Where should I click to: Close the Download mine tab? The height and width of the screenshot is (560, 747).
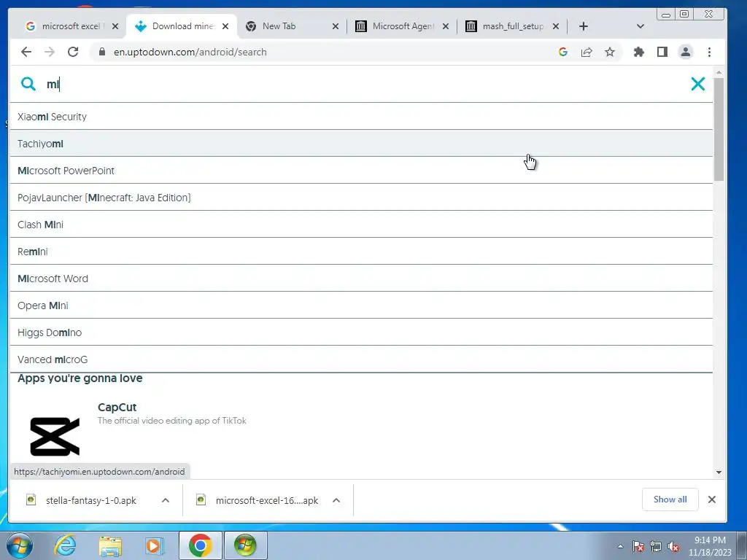pos(225,26)
